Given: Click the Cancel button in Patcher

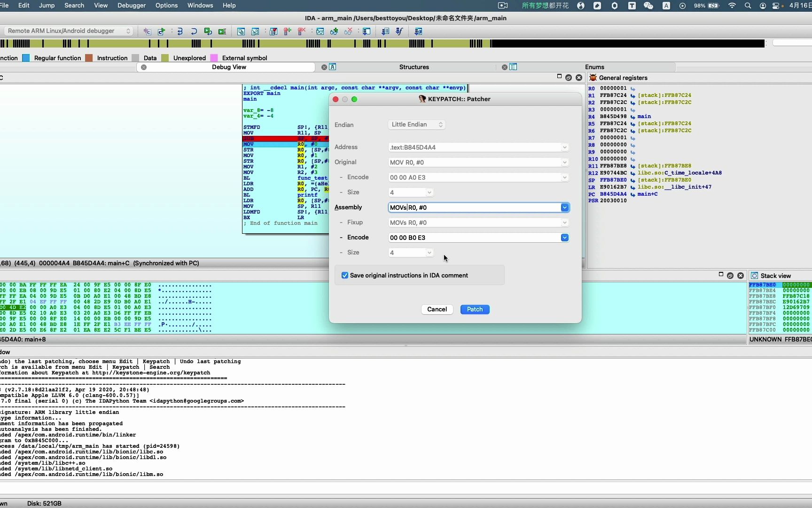Looking at the screenshot, I should 437,310.
